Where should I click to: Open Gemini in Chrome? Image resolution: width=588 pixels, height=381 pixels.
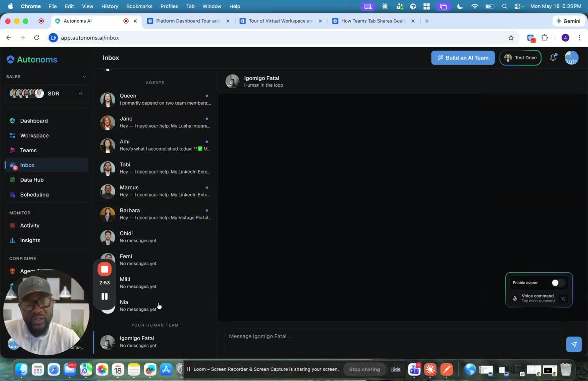[x=569, y=21]
